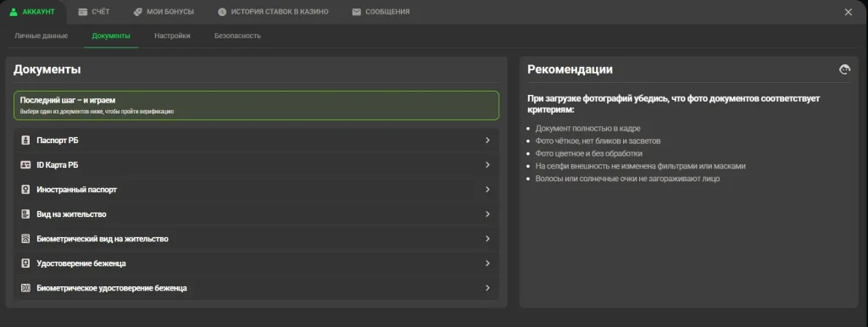Open the Аккаунт tab

click(x=33, y=12)
